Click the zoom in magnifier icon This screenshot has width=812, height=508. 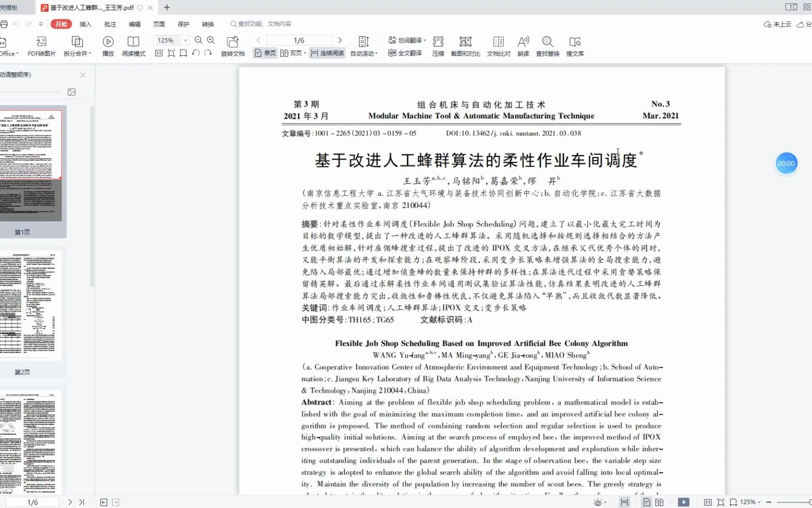(211, 40)
